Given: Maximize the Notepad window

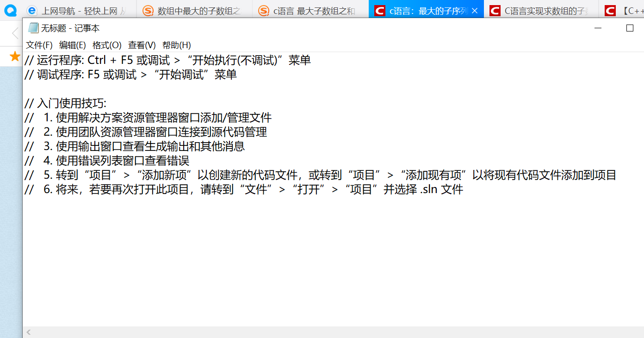Looking at the screenshot, I should pos(630,28).
